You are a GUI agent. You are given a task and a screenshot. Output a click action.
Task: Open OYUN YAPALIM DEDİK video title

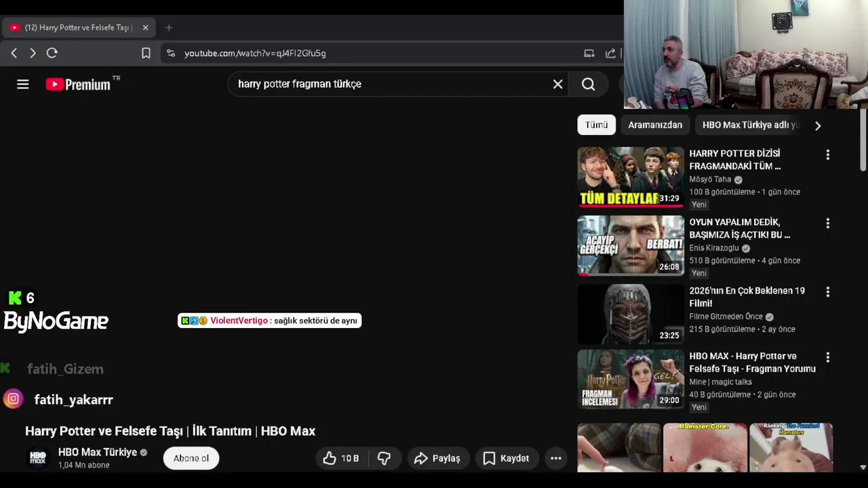tap(740, 228)
